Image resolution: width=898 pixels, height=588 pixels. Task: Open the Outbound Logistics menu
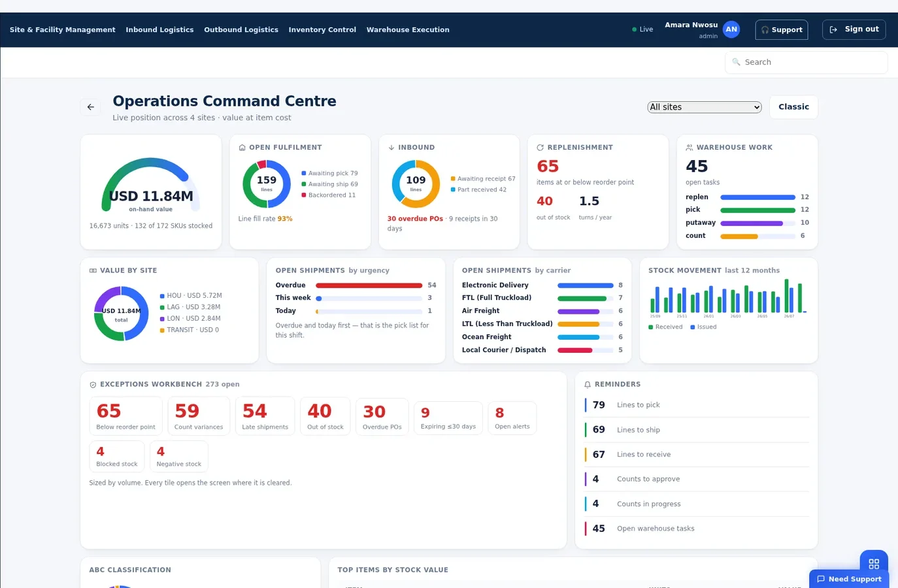(241, 30)
